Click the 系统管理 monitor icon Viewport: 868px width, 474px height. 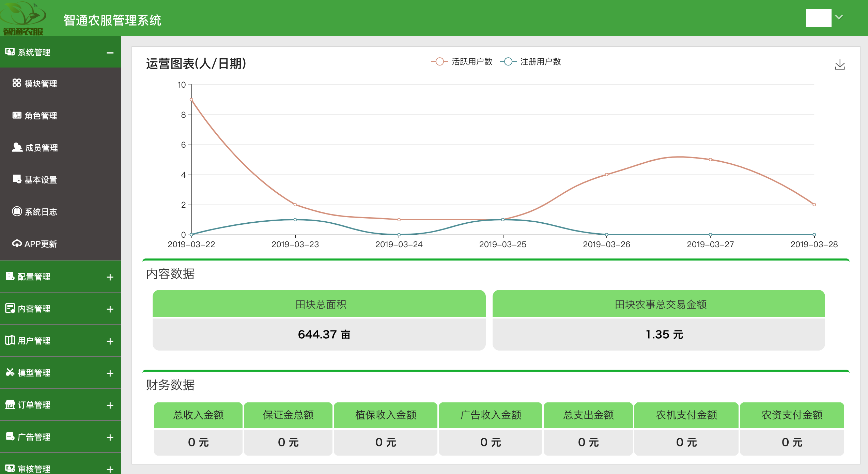click(10, 52)
